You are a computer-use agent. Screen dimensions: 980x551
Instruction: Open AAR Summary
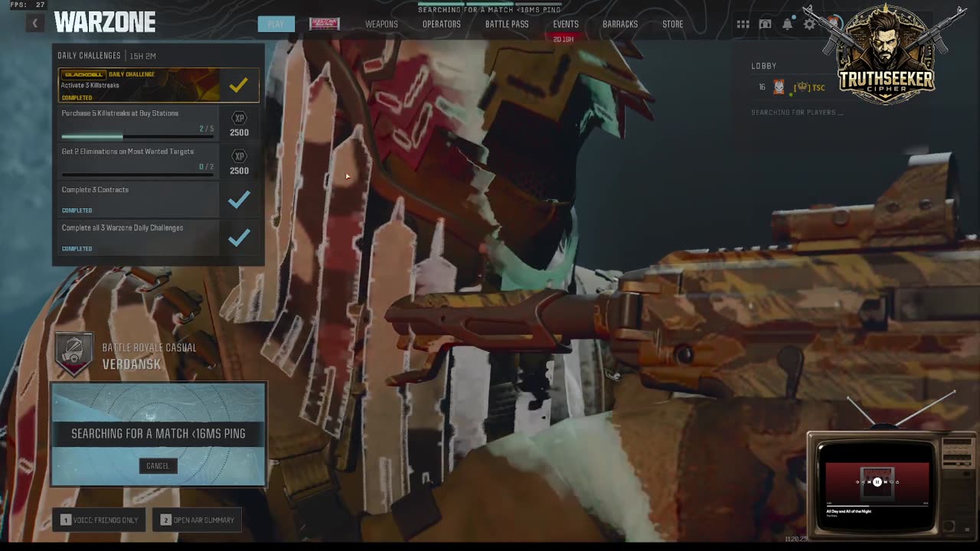click(198, 520)
